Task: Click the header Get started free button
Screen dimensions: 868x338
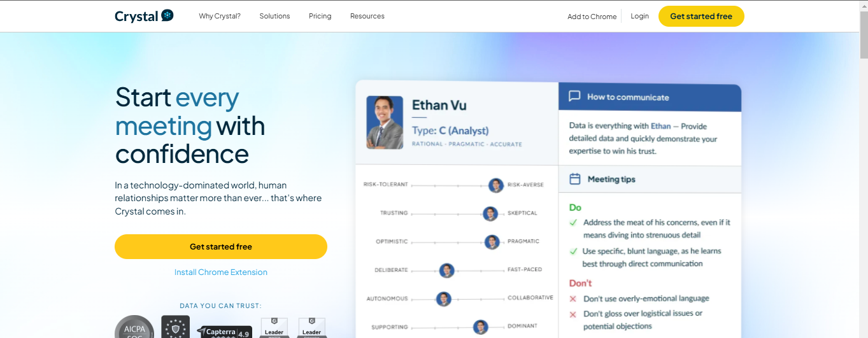Action: click(701, 16)
